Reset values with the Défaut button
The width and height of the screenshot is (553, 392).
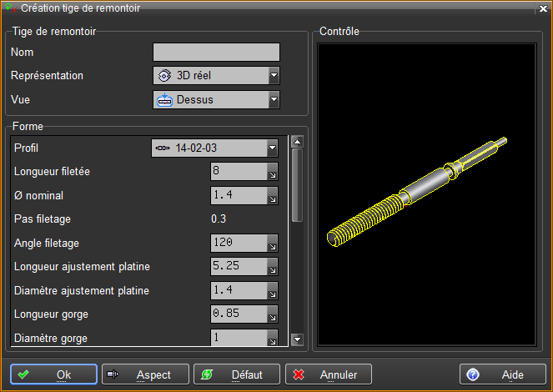(x=237, y=374)
